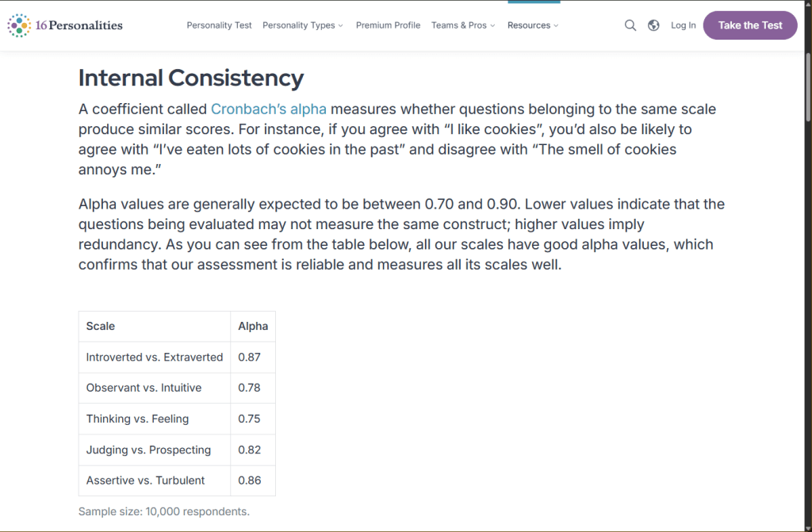This screenshot has height=532, width=812.
Task: Expand the Resources dropdown
Action: coord(533,25)
